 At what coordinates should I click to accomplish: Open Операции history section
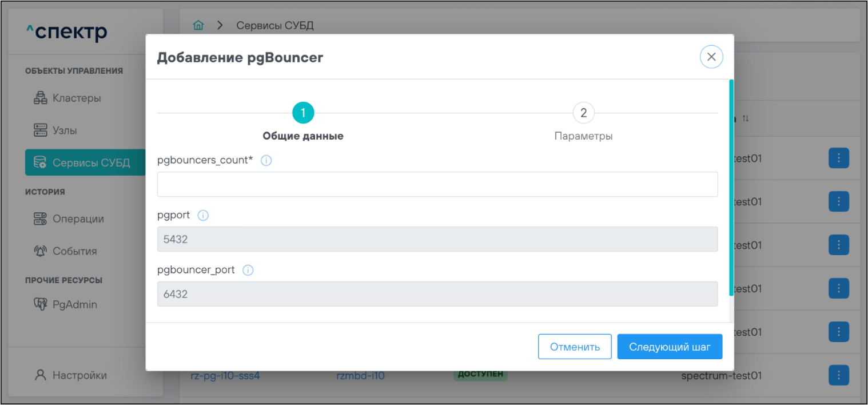click(x=78, y=219)
